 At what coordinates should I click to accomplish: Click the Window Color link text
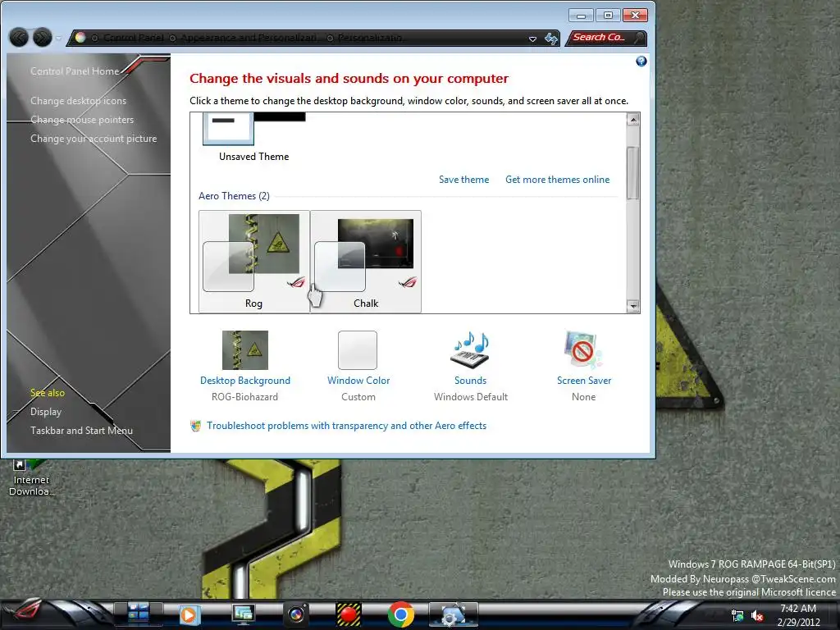pyautogui.click(x=358, y=381)
